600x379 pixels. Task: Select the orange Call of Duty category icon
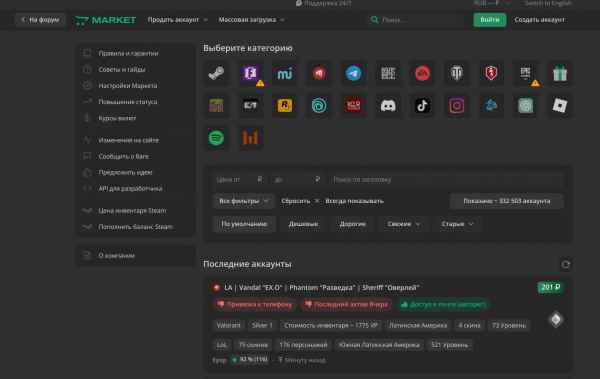point(250,138)
